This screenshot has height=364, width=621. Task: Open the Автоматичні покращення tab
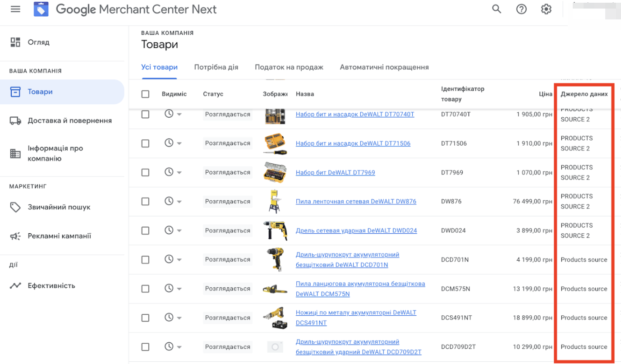click(384, 67)
